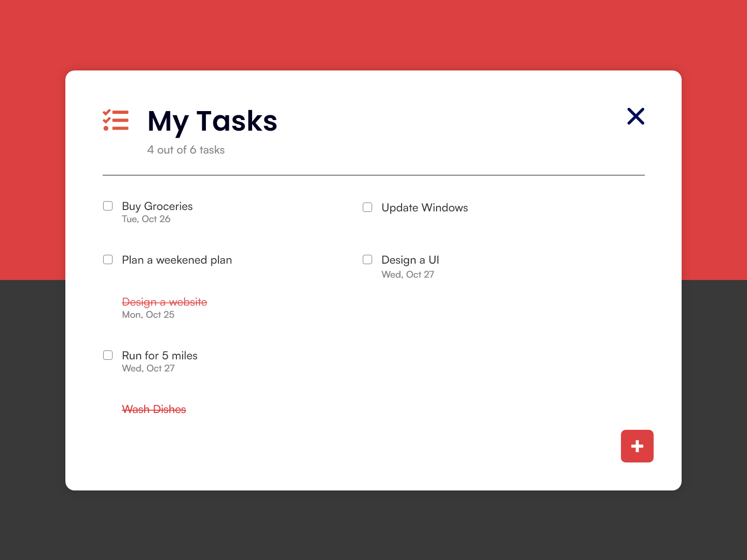Click the date under Run for 5 miles
The image size is (747, 560).
point(148,368)
